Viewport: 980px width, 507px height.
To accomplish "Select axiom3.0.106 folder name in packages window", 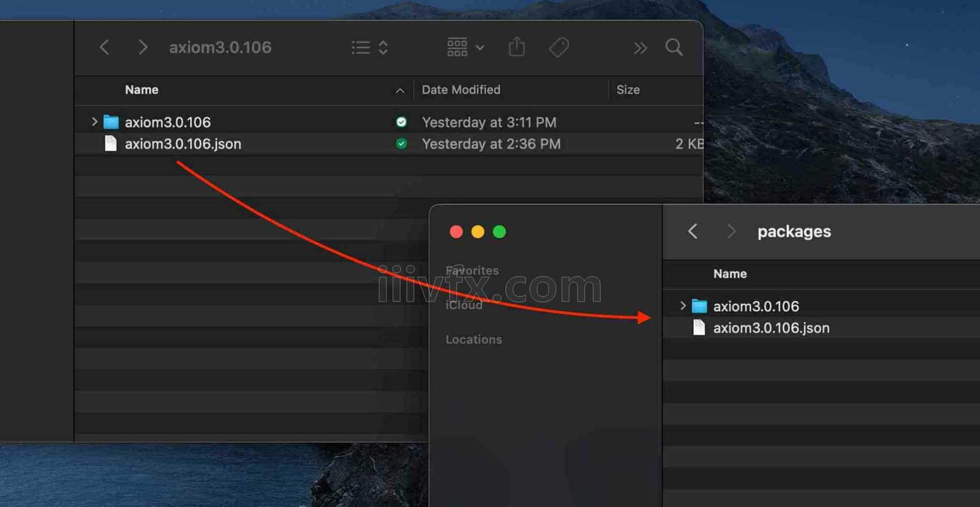I will [x=756, y=306].
